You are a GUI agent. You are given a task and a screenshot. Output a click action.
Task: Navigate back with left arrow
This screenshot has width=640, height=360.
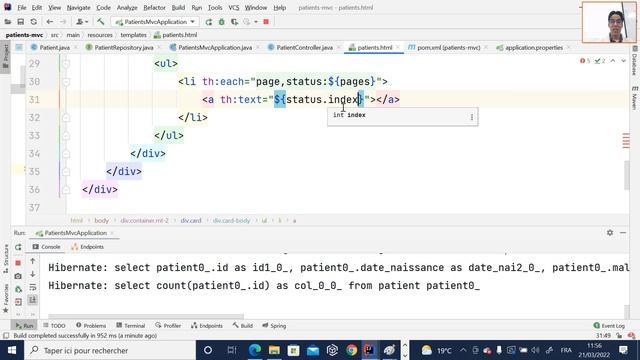pyautogui.click(x=49, y=22)
